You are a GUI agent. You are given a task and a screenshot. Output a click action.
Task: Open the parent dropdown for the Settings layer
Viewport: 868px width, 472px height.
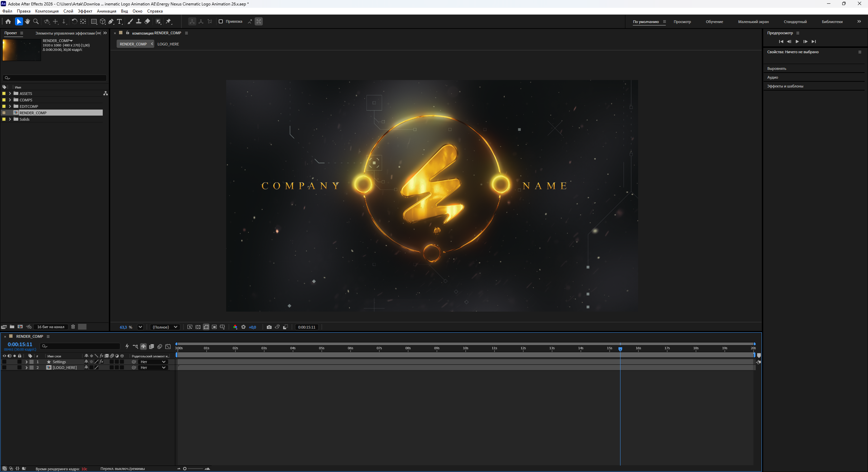point(153,362)
